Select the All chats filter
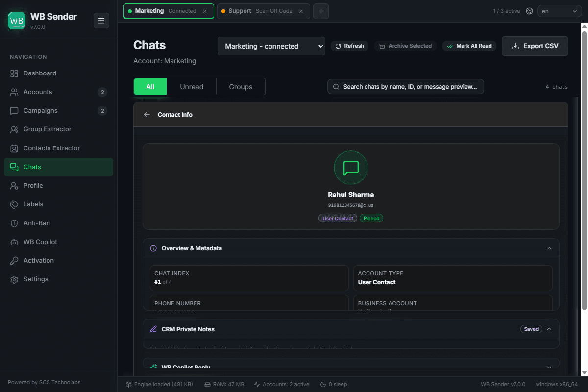 [150, 87]
